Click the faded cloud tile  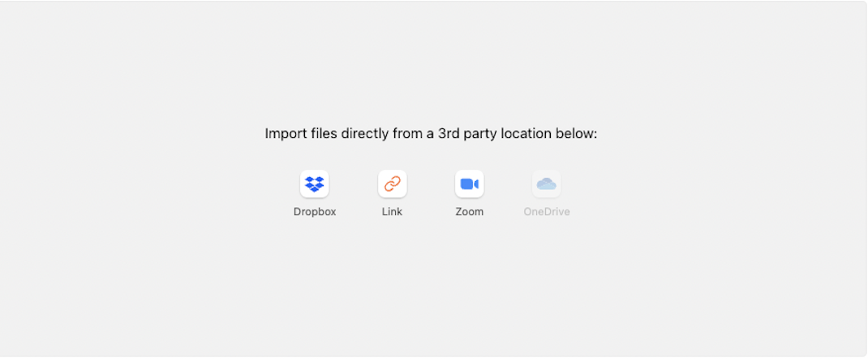(547, 184)
